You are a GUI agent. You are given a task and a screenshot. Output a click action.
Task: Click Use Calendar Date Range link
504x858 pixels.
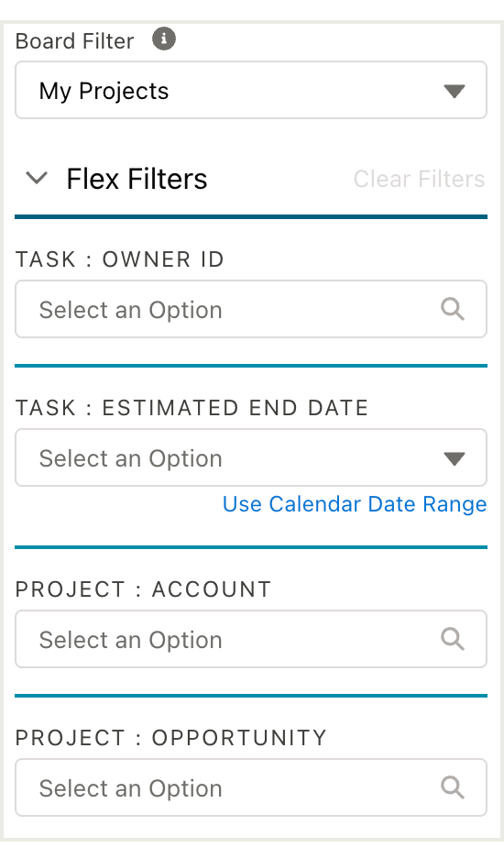coord(355,504)
